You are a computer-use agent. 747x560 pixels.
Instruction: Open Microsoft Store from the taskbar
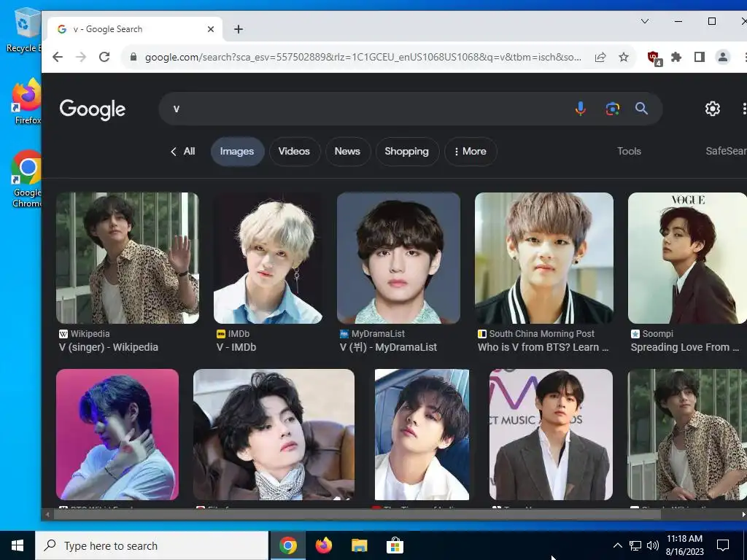tap(395, 545)
